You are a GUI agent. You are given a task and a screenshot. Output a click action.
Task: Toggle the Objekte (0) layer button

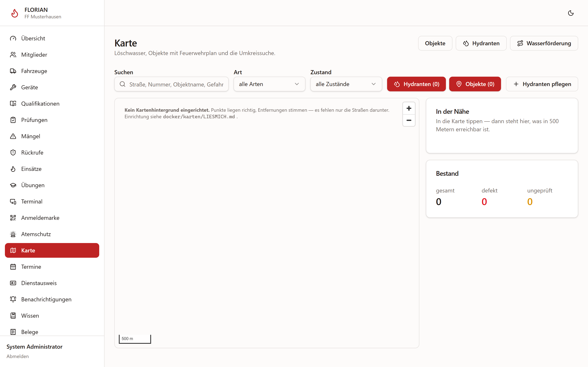pyautogui.click(x=475, y=84)
